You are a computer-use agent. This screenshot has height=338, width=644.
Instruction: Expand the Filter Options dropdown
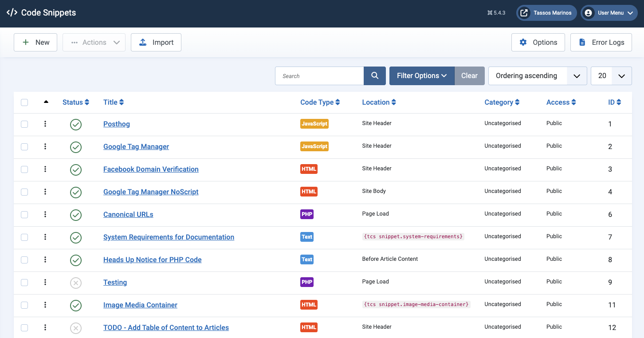pyautogui.click(x=421, y=76)
